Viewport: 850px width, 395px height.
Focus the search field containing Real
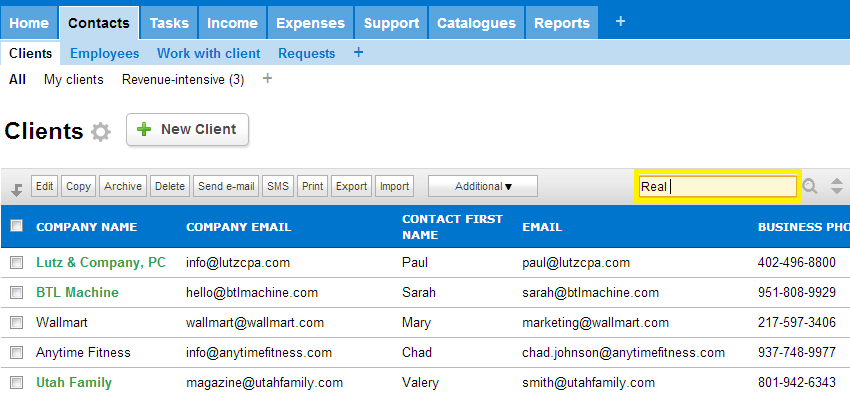click(x=718, y=186)
